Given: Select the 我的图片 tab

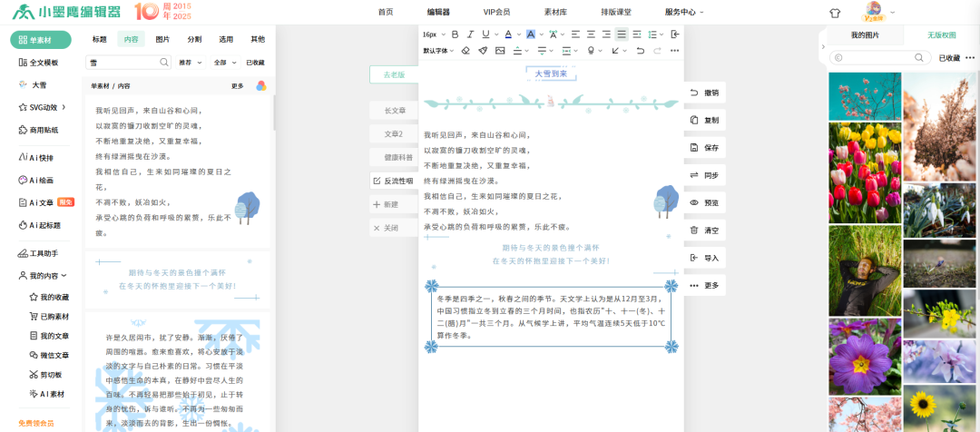Looking at the screenshot, I should 865,35.
